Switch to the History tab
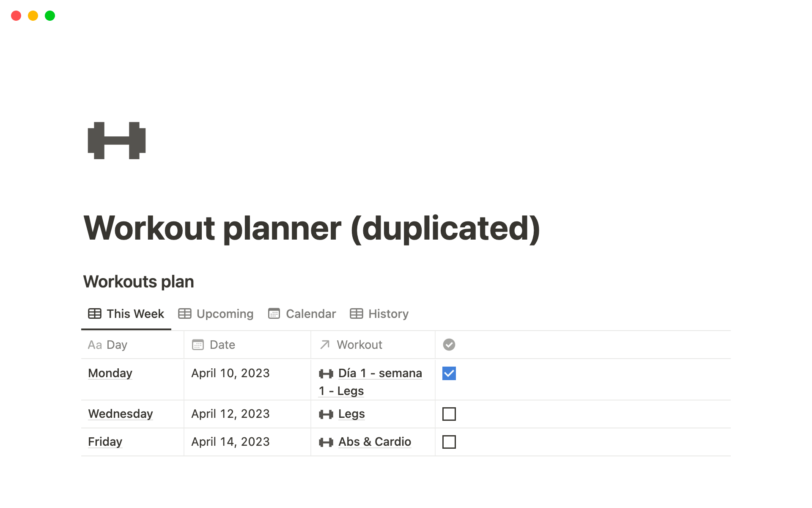 [x=379, y=314]
